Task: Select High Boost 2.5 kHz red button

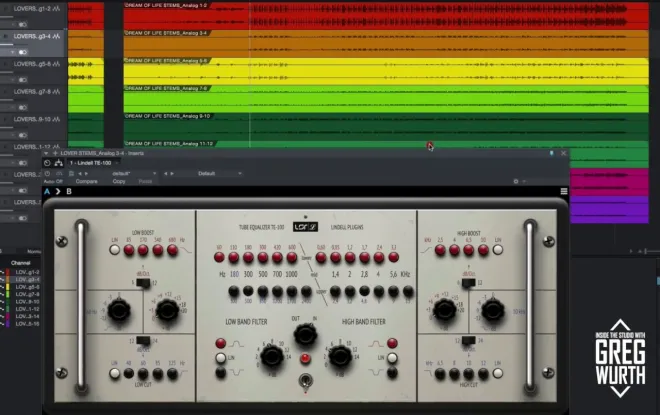Action: pos(440,250)
